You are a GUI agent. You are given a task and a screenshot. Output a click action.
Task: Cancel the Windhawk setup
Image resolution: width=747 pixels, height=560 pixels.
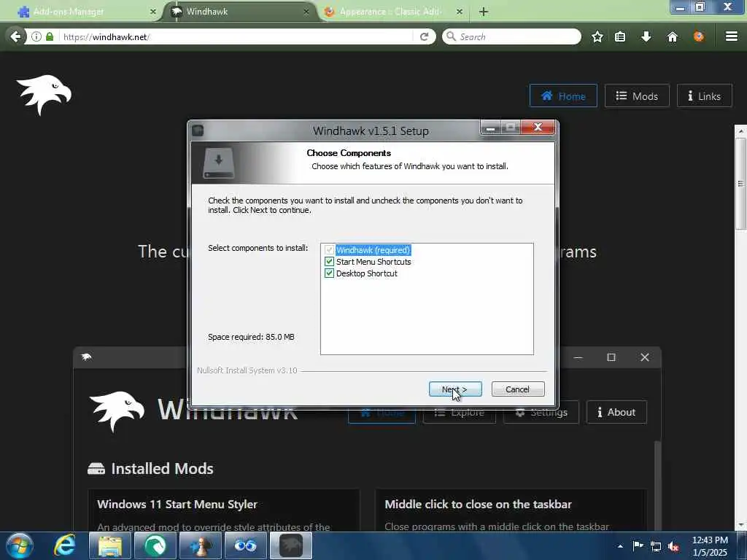(518, 389)
